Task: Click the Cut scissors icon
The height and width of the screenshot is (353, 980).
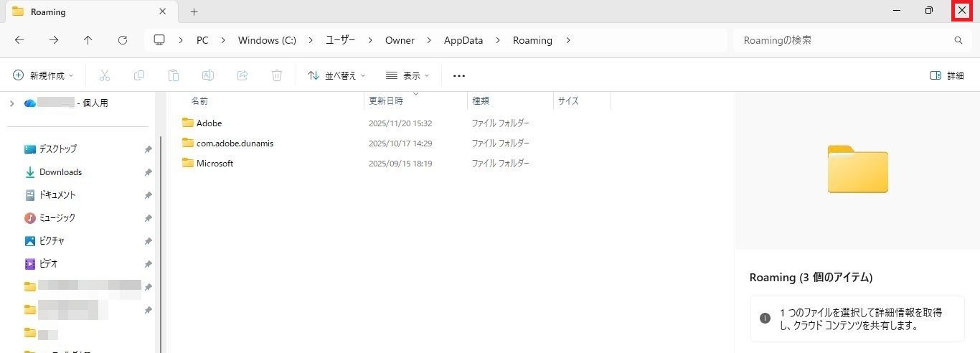Action: (105, 75)
